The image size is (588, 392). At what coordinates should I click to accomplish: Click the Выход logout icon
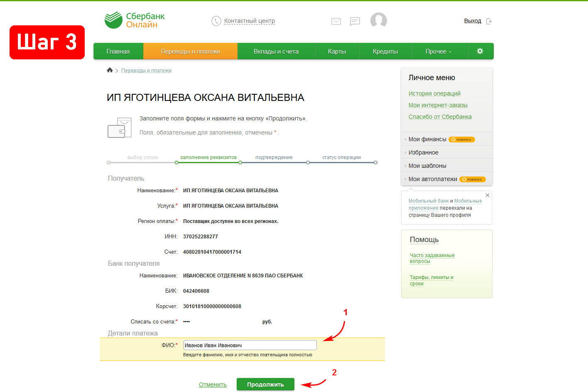click(489, 21)
